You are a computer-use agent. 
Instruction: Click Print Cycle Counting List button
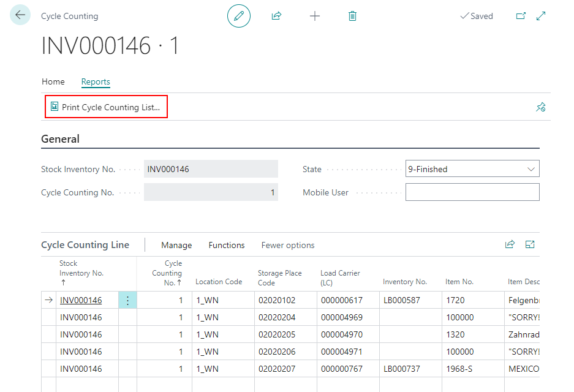pyautogui.click(x=105, y=107)
